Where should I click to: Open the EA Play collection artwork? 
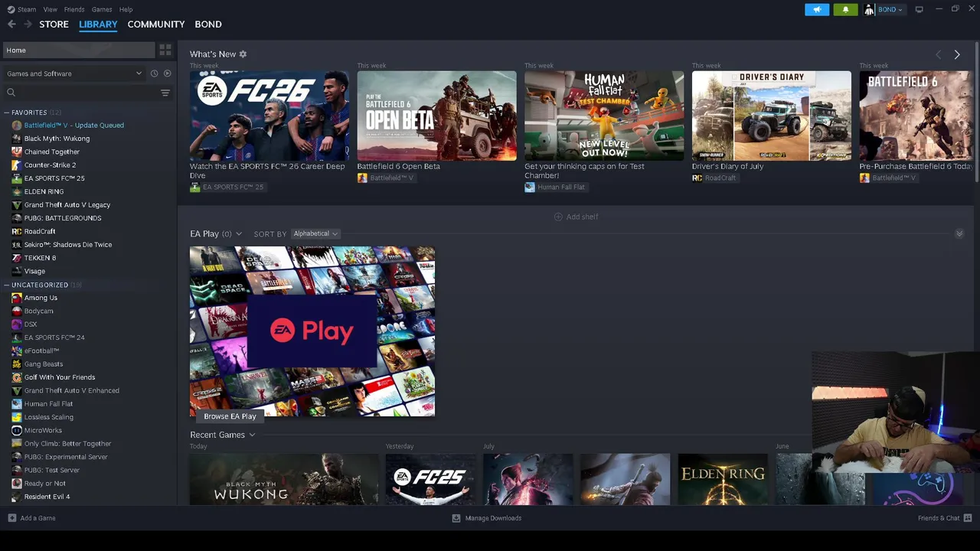pos(312,331)
